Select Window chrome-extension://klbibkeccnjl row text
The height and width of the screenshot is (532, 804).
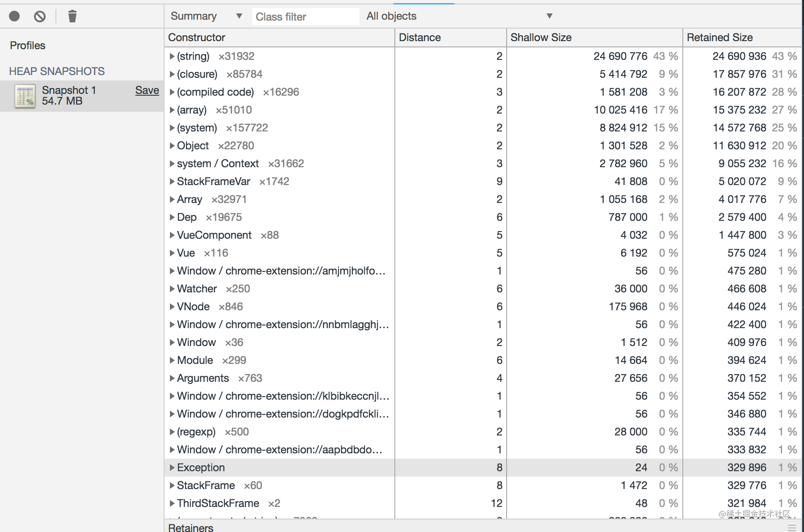point(283,396)
